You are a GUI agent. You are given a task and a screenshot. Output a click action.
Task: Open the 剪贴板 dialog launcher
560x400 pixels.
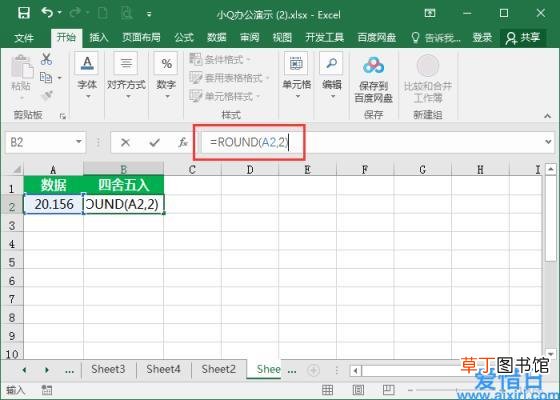coord(63,116)
